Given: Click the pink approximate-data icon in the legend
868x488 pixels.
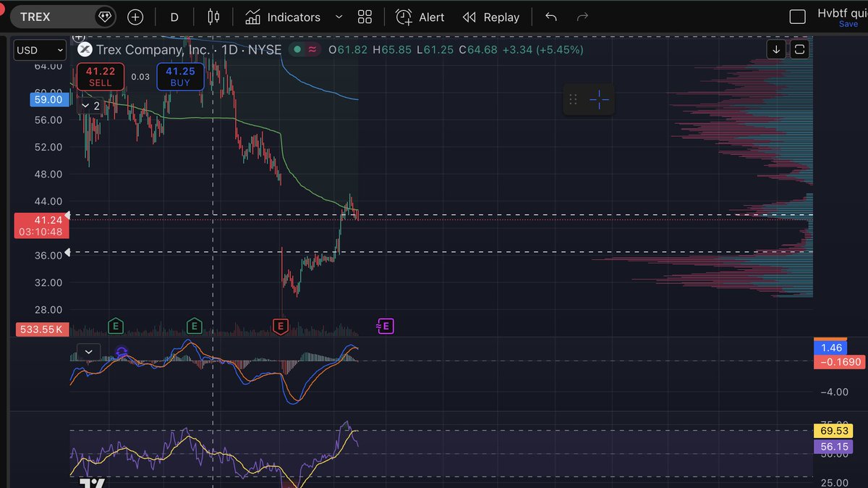Looking at the screenshot, I should click(312, 49).
